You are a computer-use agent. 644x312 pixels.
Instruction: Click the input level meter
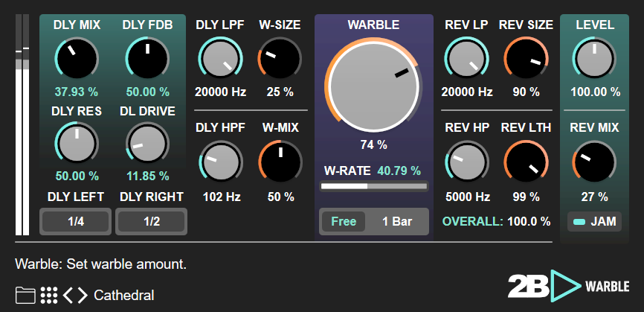point(22,125)
